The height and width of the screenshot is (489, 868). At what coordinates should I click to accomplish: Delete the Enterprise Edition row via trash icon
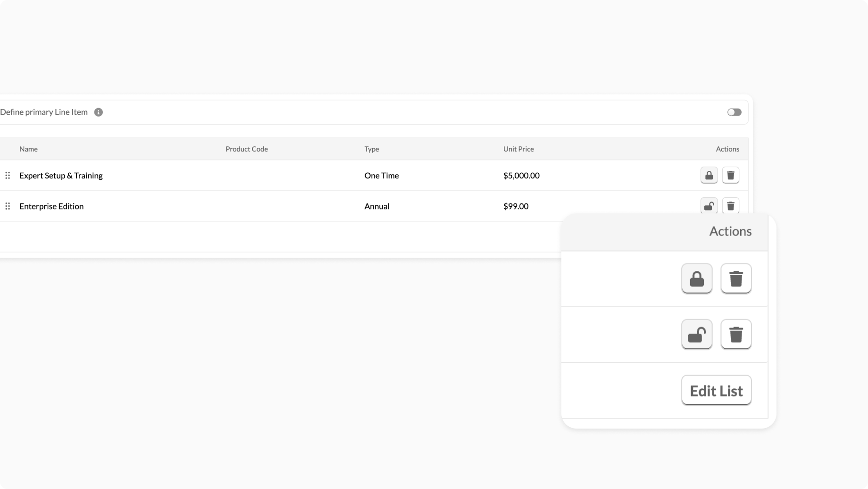731,206
